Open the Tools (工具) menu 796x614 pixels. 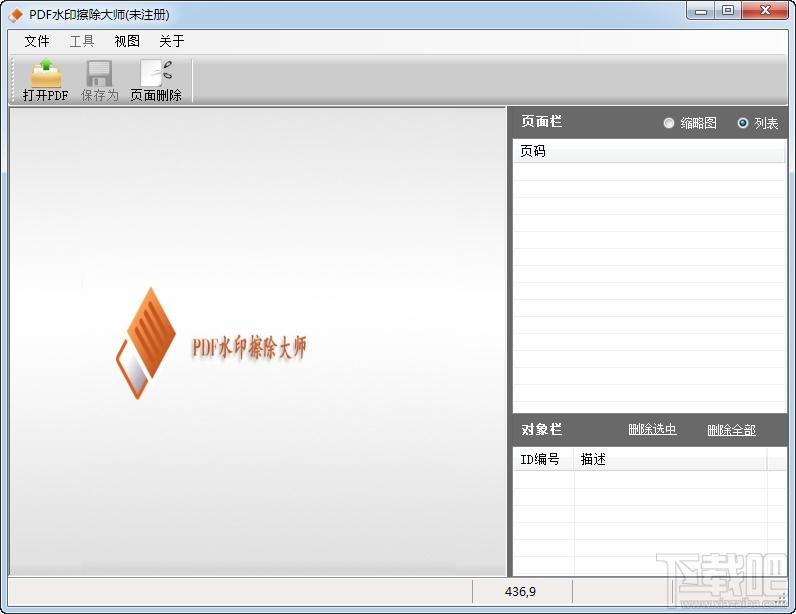click(x=82, y=41)
